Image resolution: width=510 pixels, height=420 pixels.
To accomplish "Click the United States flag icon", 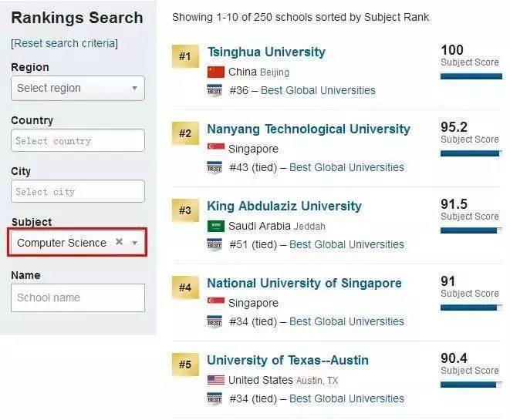I will [x=215, y=380].
